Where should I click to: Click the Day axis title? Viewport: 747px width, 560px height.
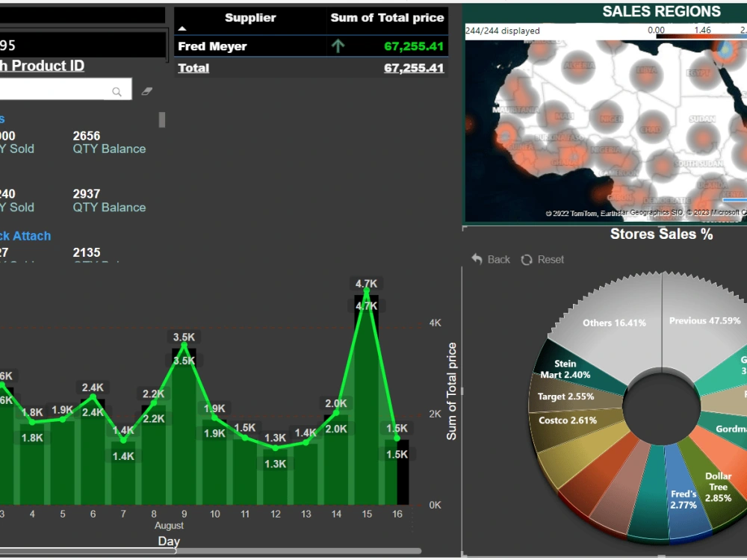tap(169, 541)
